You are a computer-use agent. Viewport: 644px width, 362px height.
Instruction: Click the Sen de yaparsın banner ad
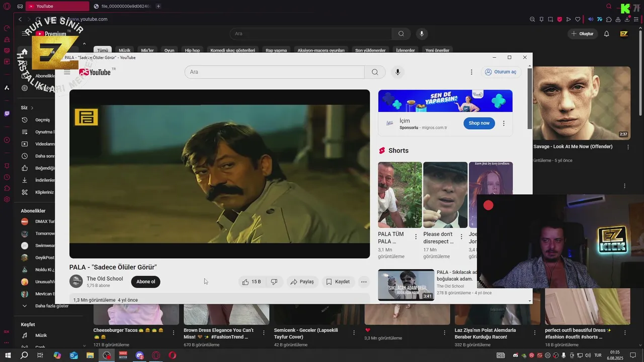point(445,101)
